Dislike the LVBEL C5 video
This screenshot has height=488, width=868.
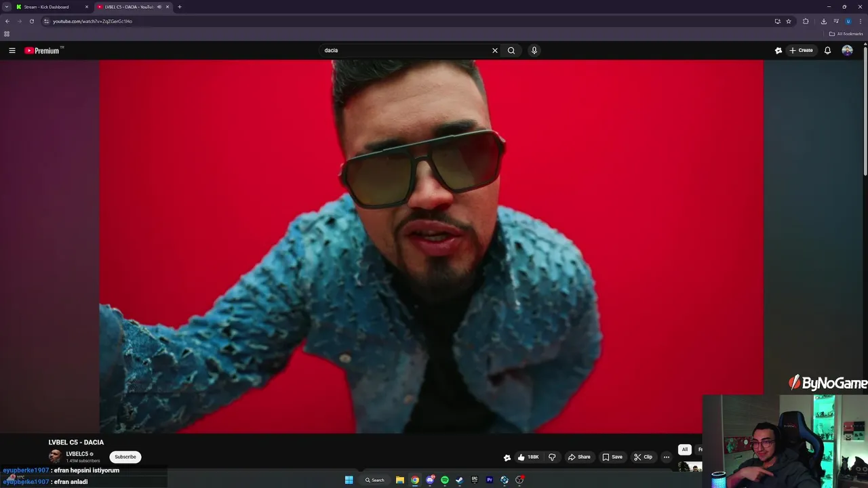(x=552, y=457)
